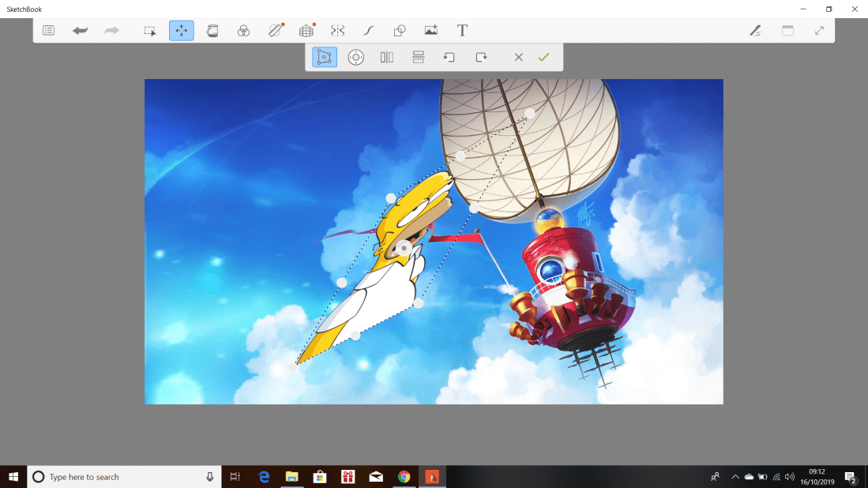
Task: Activate the Fill tool
Action: click(212, 30)
